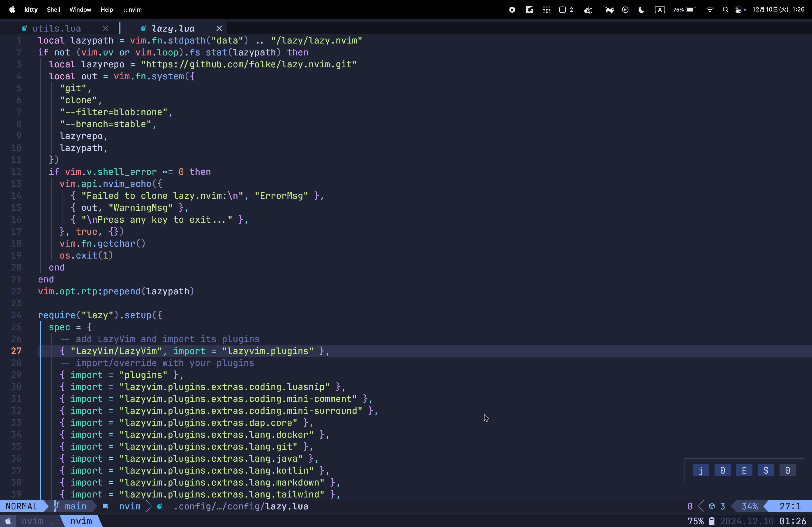Viewport: 812px width, 527px height.
Task: Select the active nvim tmux window
Action: pos(81,521)
